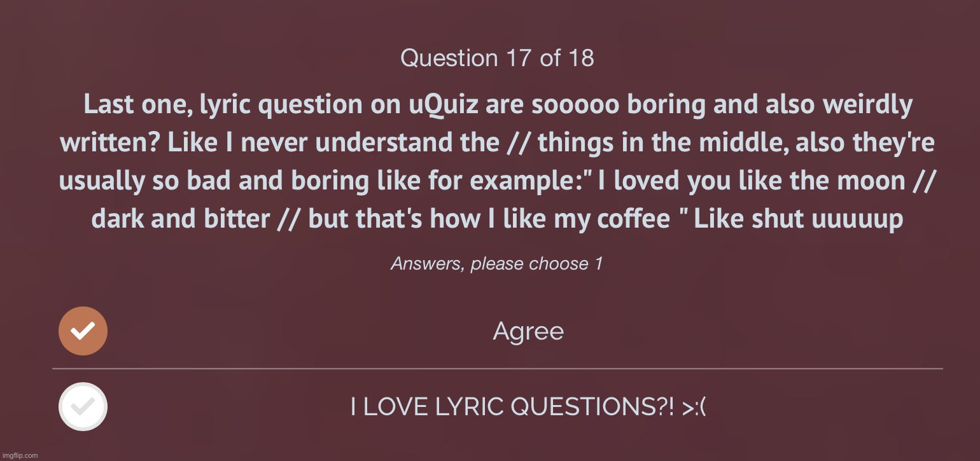Click the 'Answers, please choose 1' instruction
Image resolution: width=980 pixels, height=461 pixels.
[x=497, y=263]
